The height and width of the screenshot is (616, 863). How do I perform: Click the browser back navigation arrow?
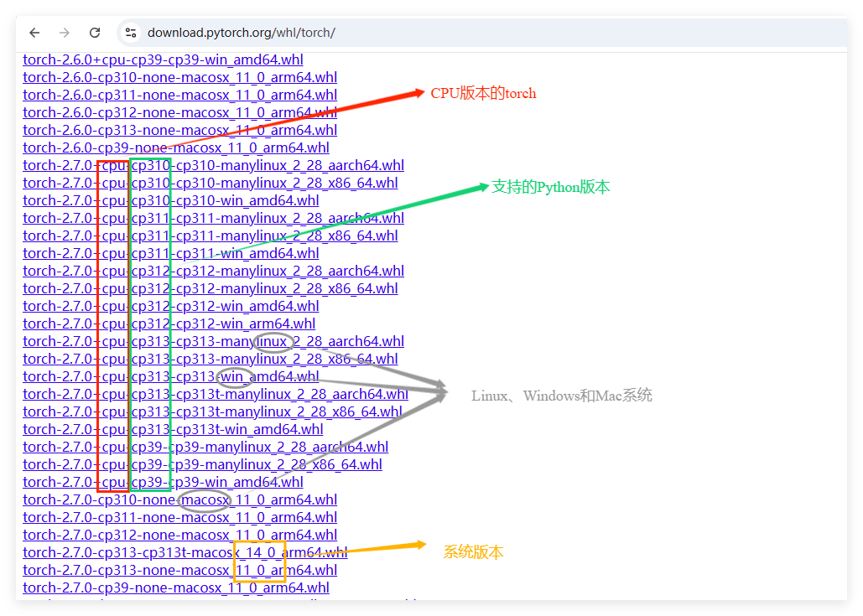click(x=34, y=33)
